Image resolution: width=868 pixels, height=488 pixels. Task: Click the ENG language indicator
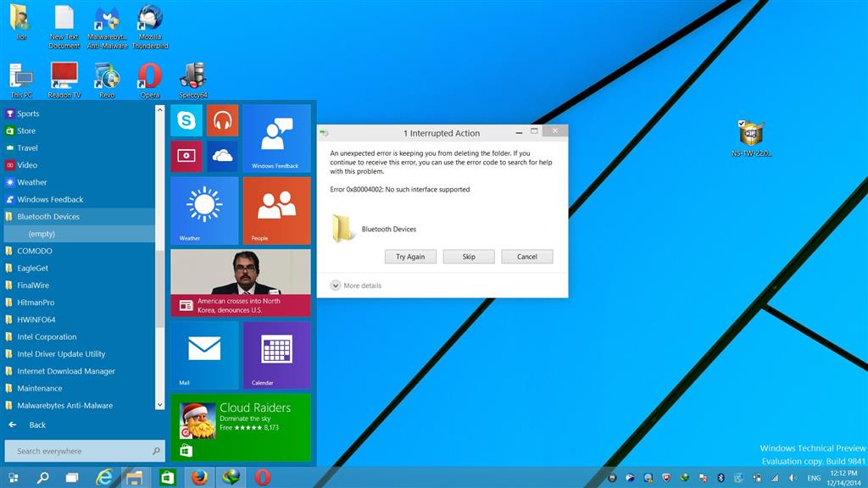click(814, 478)
